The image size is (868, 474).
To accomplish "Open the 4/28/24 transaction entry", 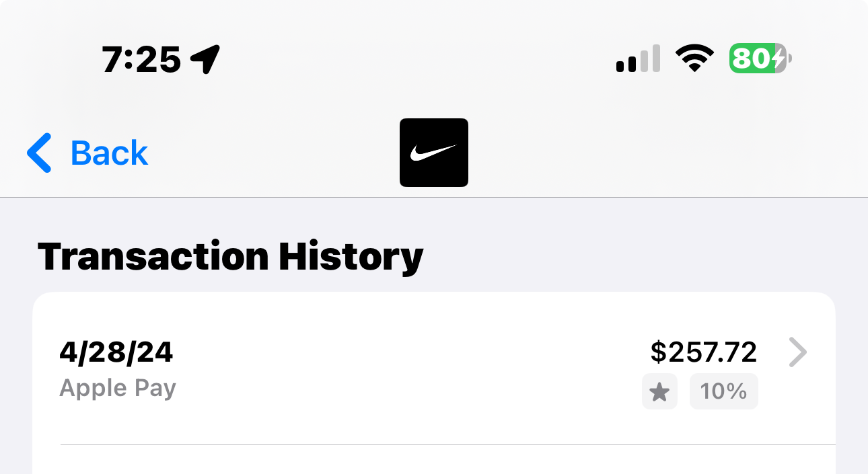I will 116,352.
